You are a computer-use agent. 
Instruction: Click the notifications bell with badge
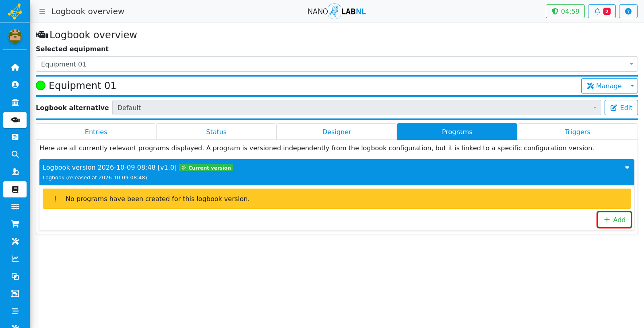[x=602, y=11]
